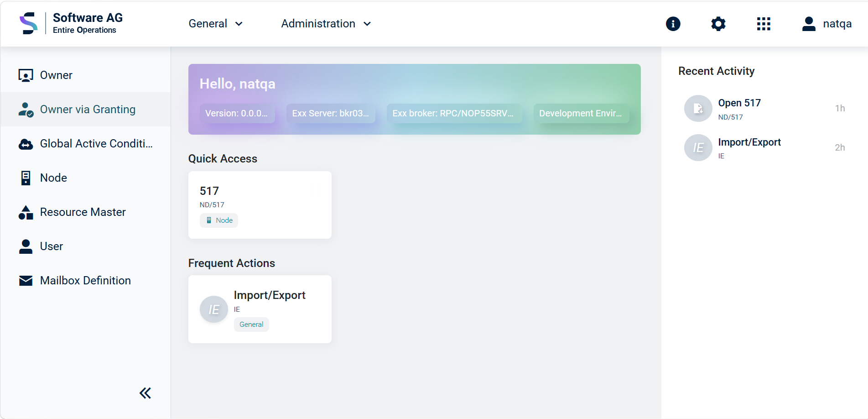Click the Open 517 document avatar icon
This screenshot has height=419, width=868.
pyautogui.click(x=698, y=108)
